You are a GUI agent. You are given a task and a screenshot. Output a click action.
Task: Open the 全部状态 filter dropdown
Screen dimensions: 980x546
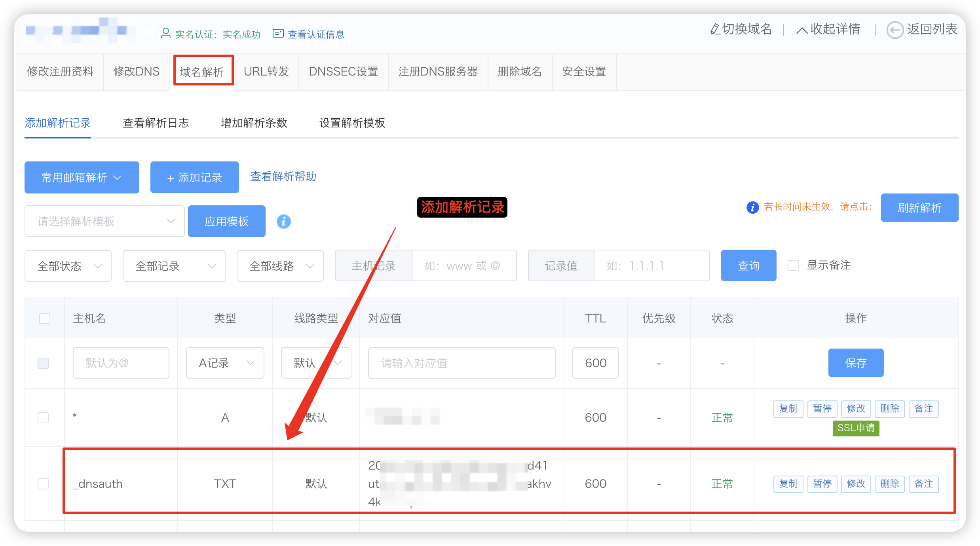[68, 266]
